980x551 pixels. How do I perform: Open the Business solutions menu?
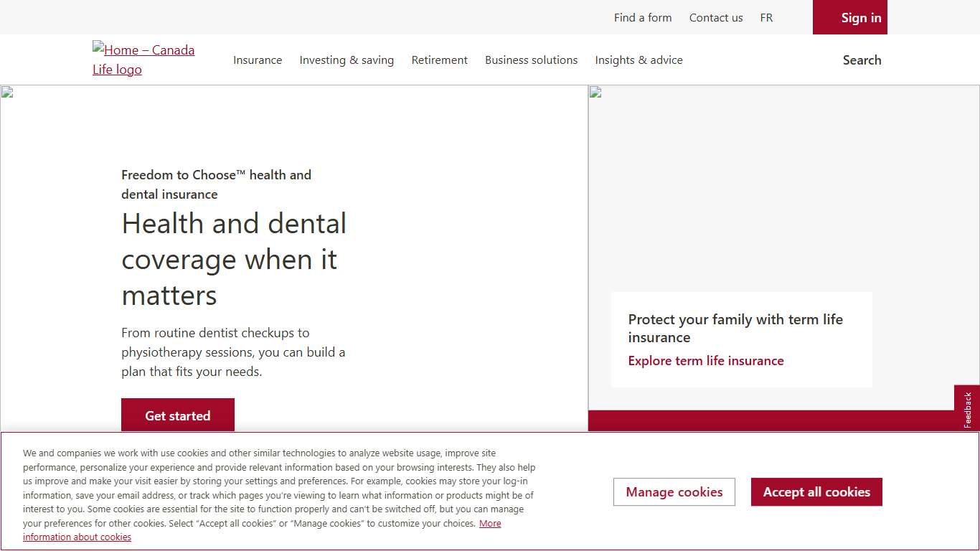coord(531,60)
